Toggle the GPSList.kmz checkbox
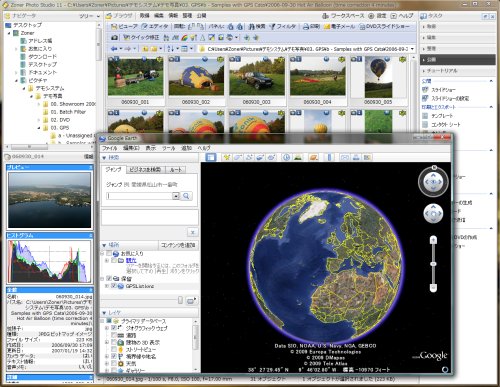Viewport: 500px width, 387px height. point(114,286)
